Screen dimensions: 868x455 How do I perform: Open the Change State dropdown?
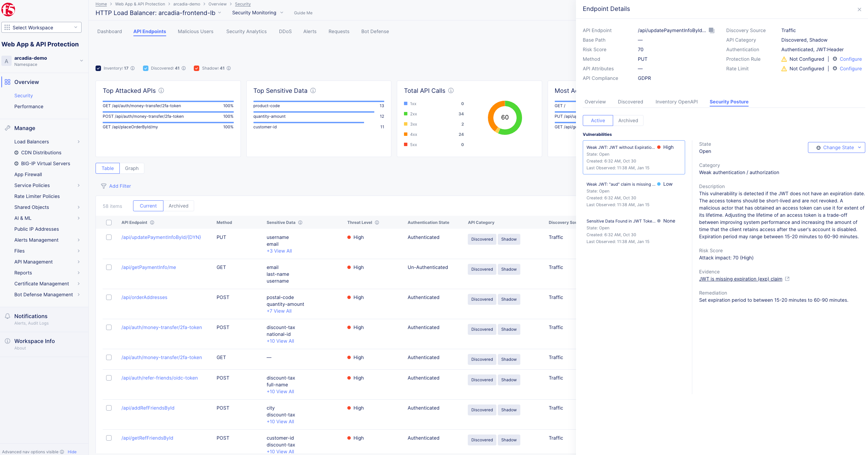[836, 147]
